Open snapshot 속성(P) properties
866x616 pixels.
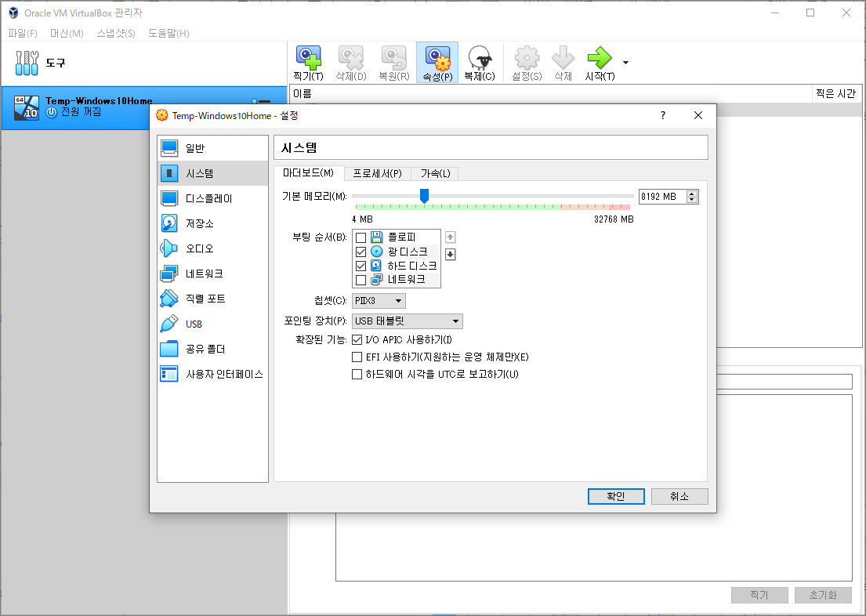(437, 63)
